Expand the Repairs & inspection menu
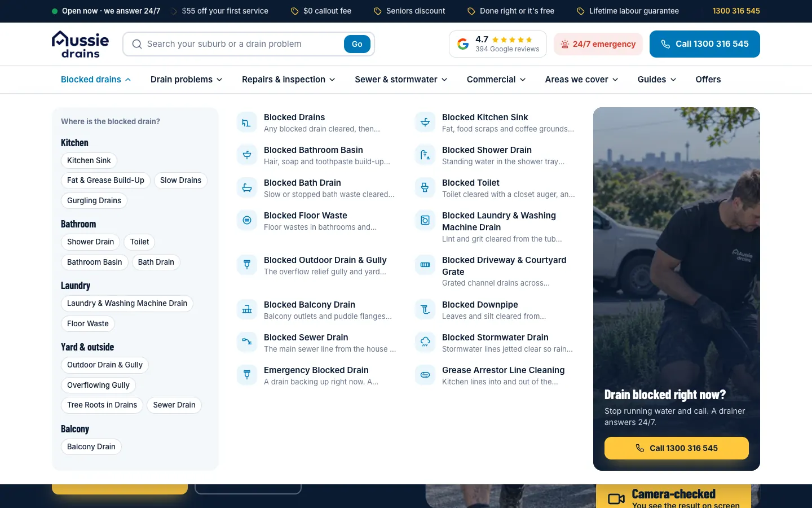The height and width of the screenshot is (508, 812). tap(288, 80)
